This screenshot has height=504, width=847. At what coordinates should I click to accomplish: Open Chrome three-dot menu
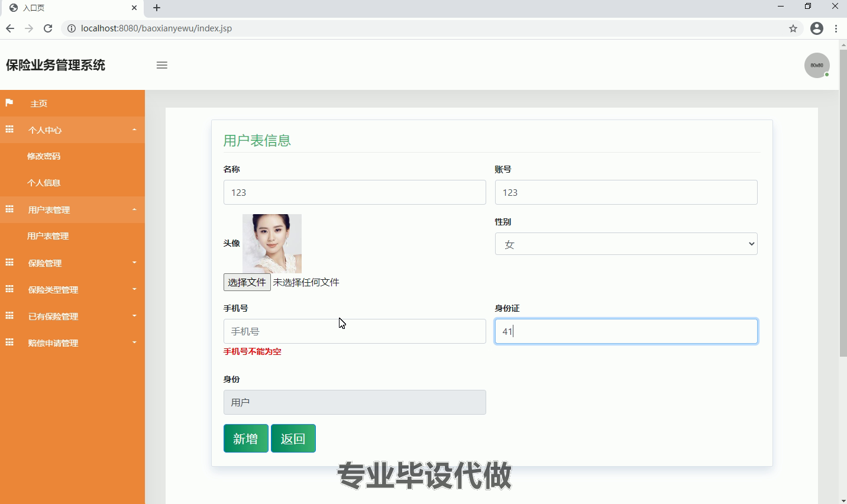836,28
